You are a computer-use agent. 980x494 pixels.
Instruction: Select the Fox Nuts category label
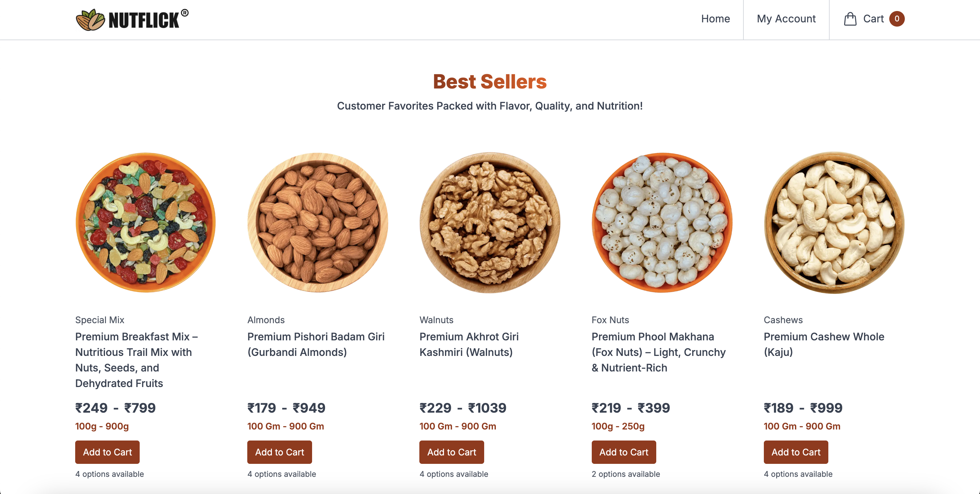click(610, 320)
